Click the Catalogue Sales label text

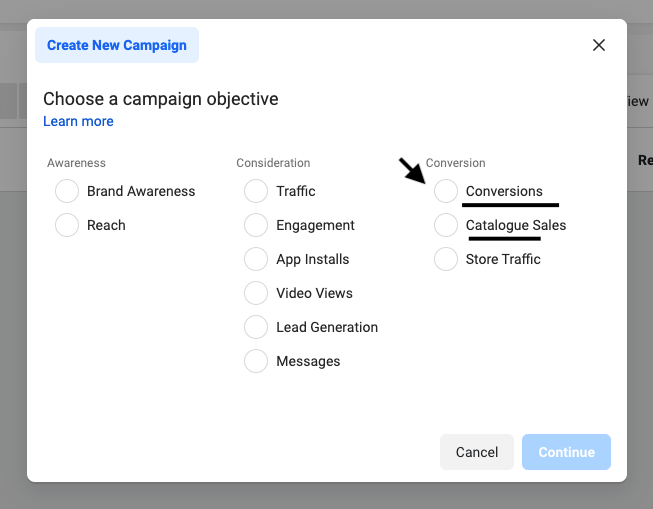516,225
